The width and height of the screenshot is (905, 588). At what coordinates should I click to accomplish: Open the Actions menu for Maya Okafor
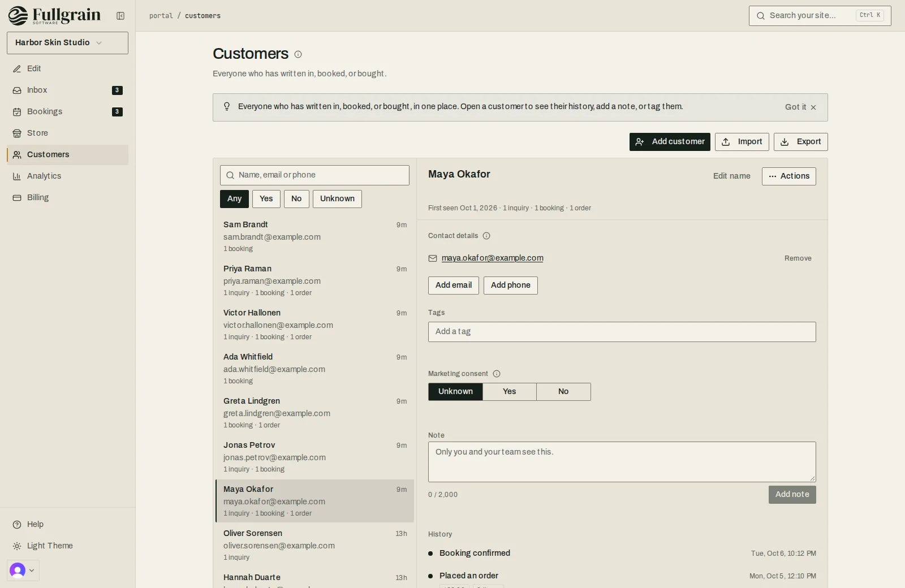(788, 176)
